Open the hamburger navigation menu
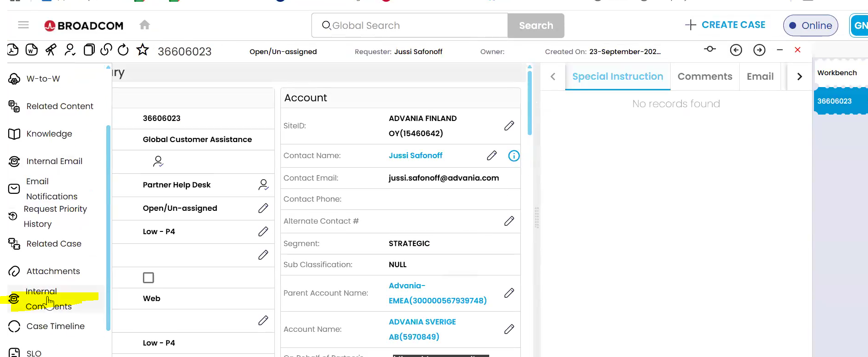The image size is (868, 357). tap(23, 25)
